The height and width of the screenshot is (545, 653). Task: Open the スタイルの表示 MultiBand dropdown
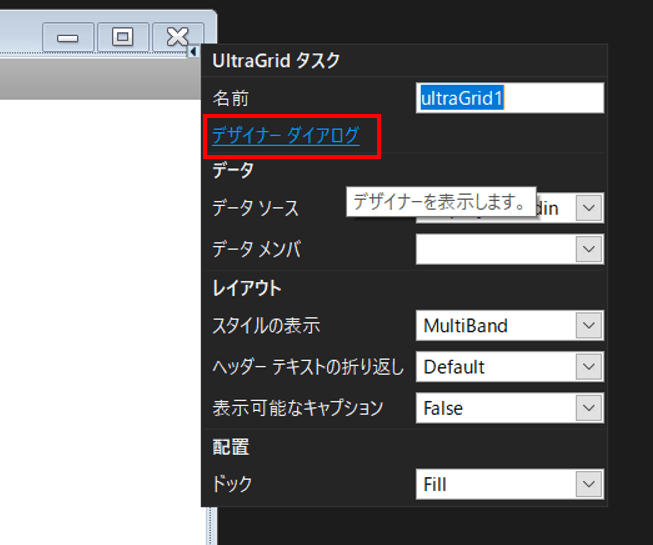click(588, 325)
